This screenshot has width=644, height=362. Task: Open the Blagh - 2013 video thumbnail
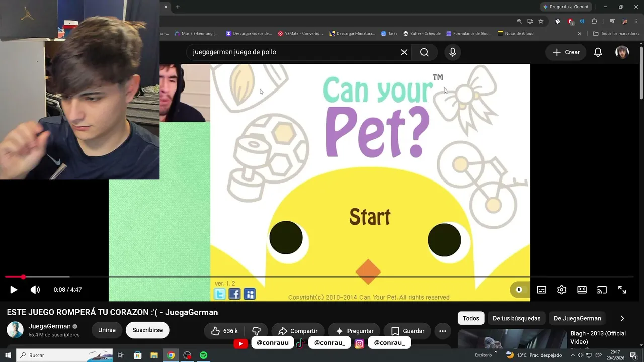pyautogui.click(x=512, y=339)
